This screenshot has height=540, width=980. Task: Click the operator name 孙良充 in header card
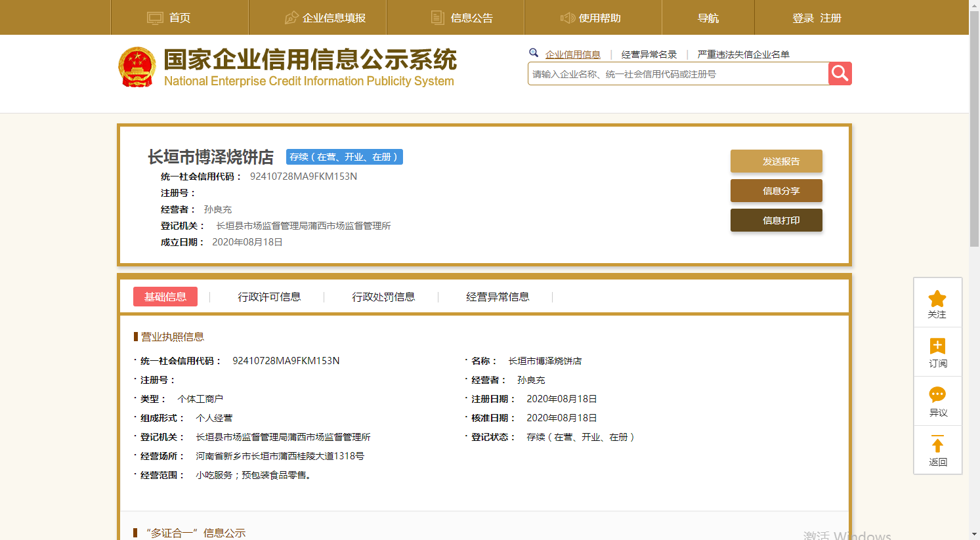[x=218, y=209]
